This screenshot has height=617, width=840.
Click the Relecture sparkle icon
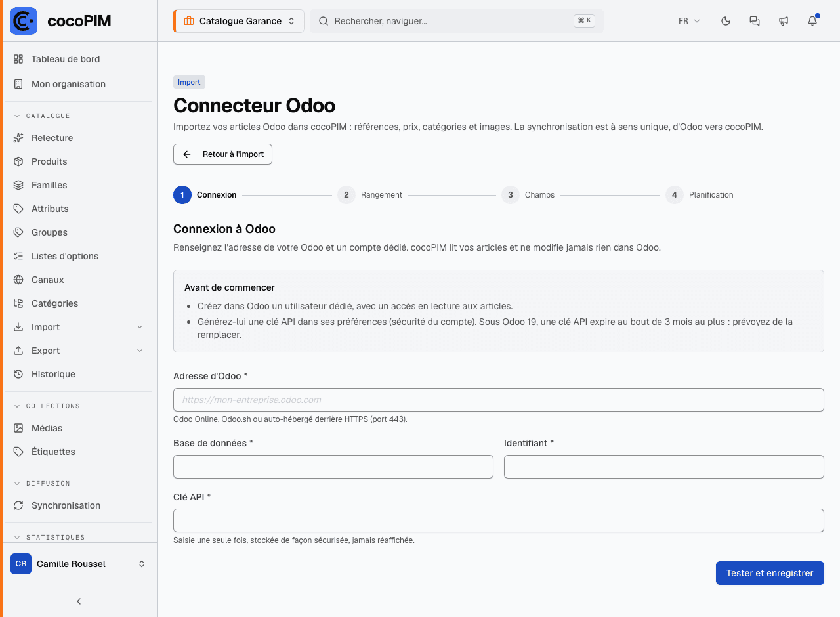[18, 138]
